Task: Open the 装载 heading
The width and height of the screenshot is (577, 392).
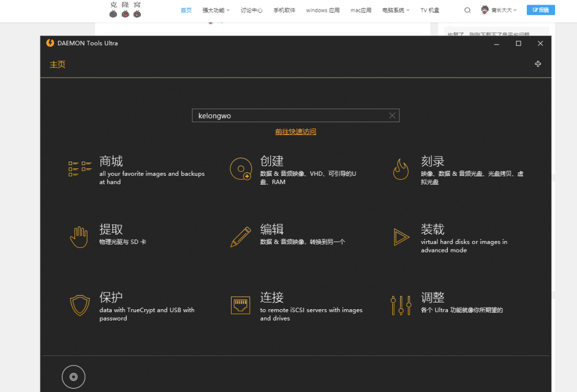Action: (x=433, y=229)
